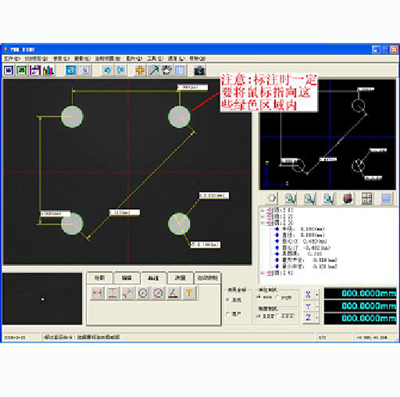Switch to the 测量 tab
400x397 pixels.
(180, 278)
